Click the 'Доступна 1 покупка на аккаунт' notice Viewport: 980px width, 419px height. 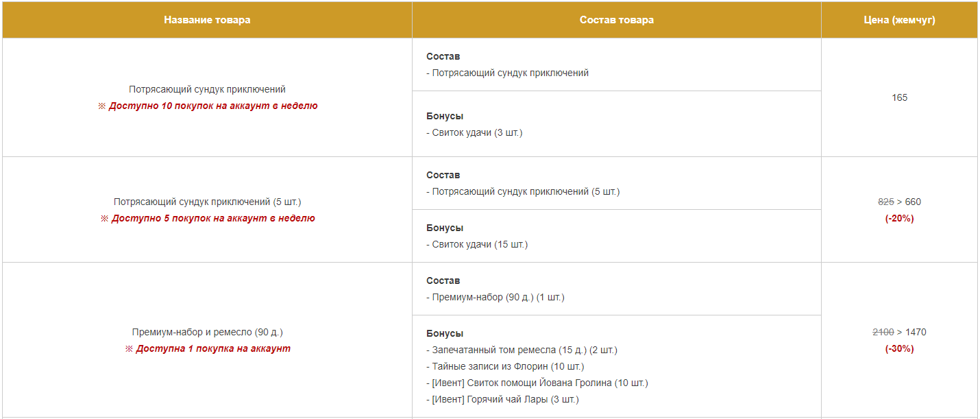pos(213,348)
